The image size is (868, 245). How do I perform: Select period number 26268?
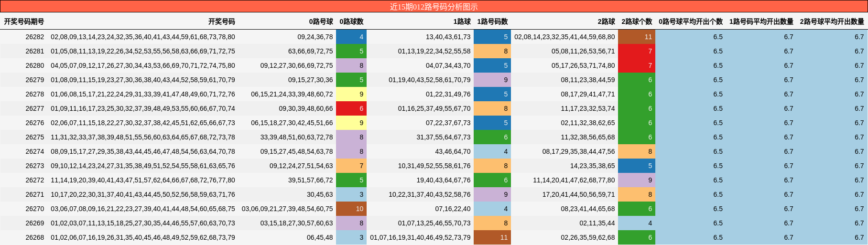(35, 237)
